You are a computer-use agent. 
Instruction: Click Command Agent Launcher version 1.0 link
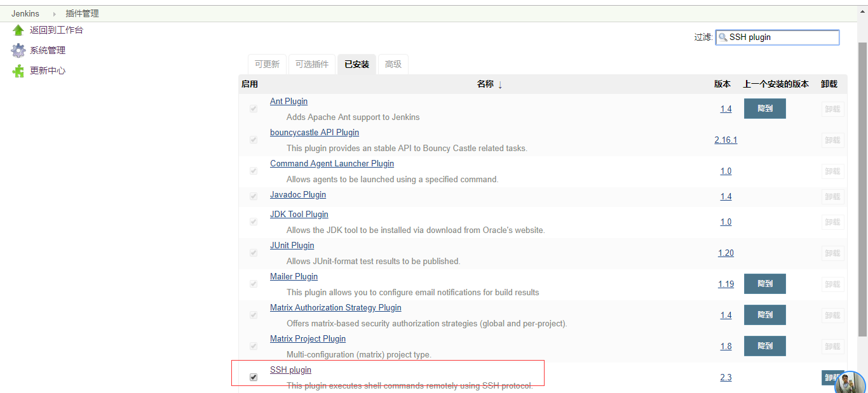point(726,171)
